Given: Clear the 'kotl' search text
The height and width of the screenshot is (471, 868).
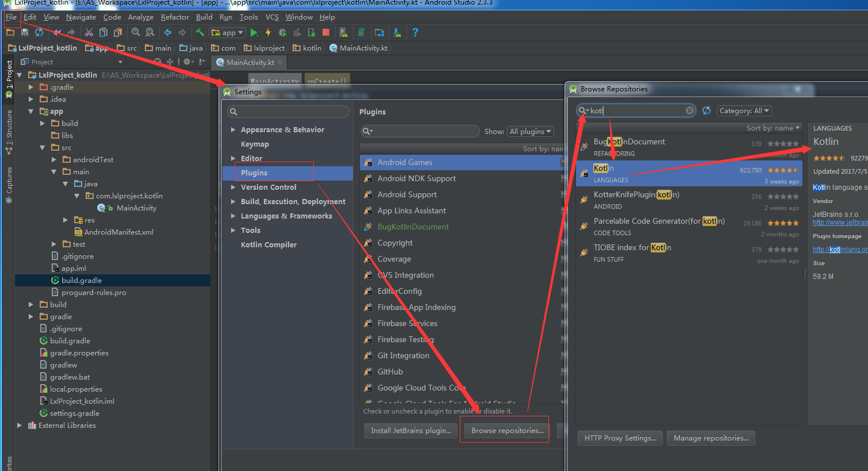Looking at the screenshot, I should point(690,110).
